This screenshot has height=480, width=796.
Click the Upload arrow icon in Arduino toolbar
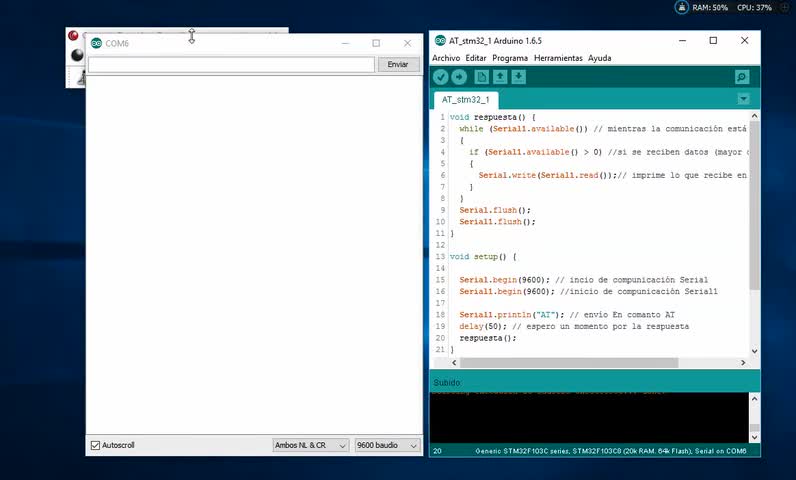[x=459, y=77]
